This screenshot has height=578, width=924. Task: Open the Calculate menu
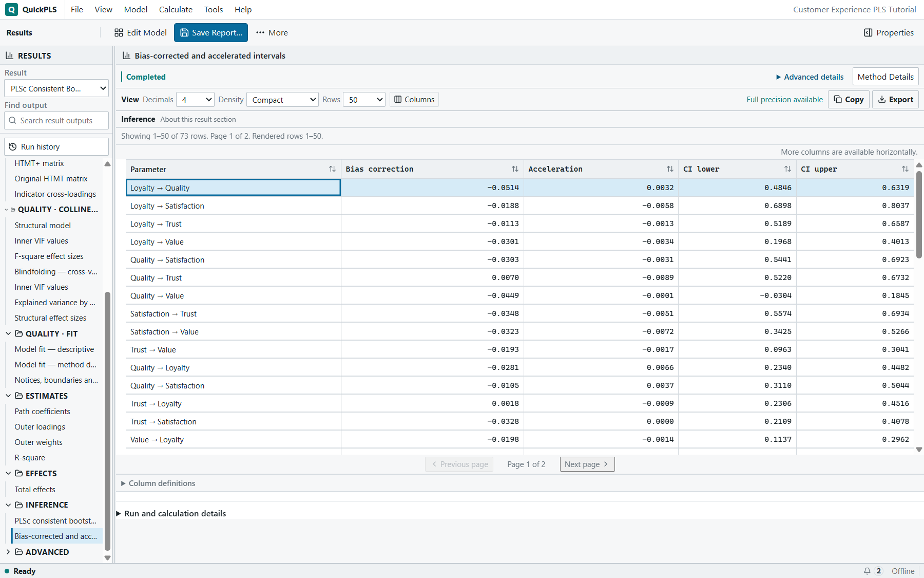pos(176,10)
